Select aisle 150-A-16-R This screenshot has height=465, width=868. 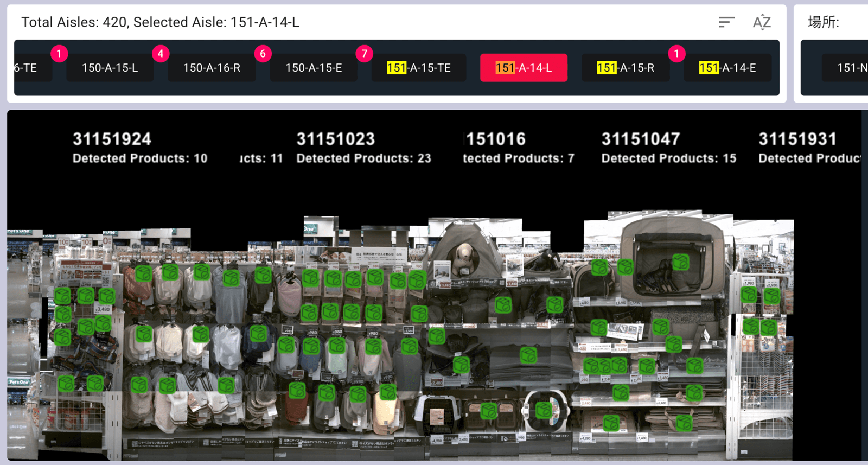coord(212,68)
